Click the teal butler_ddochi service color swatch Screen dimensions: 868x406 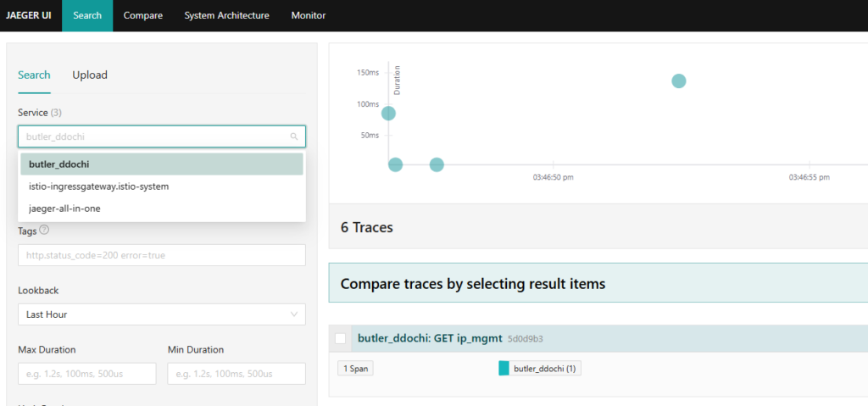504,369
